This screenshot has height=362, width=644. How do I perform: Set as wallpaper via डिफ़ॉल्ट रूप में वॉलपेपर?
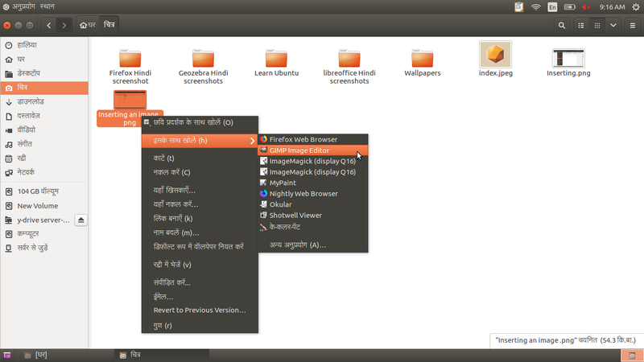(200, 247)
